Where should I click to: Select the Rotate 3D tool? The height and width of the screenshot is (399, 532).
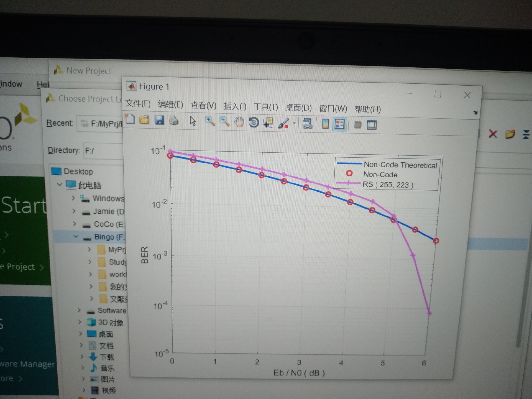pyautogui.click(x=254, y=122)
